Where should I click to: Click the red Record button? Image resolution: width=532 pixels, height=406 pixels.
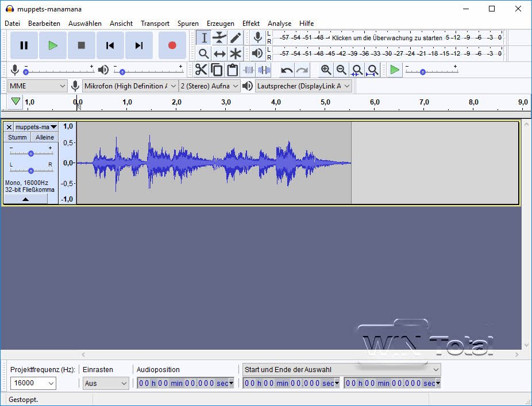[x=172, y=45]
